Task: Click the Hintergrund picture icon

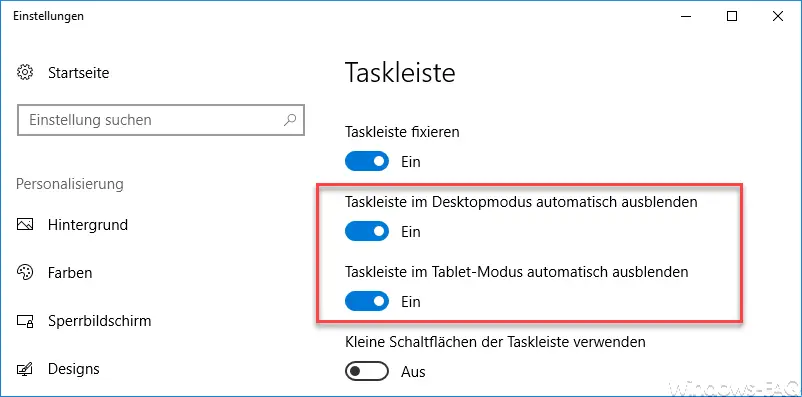Action: [x=25, y=225]
